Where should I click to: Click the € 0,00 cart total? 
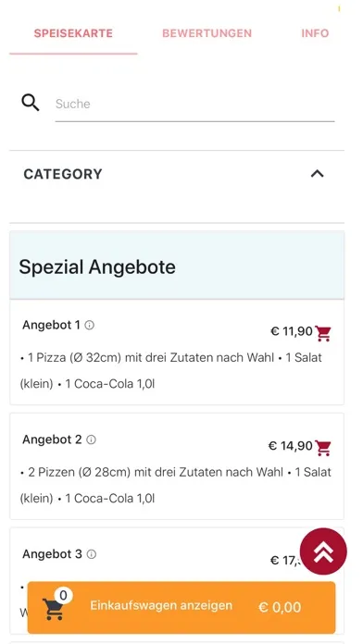[280, 607]
